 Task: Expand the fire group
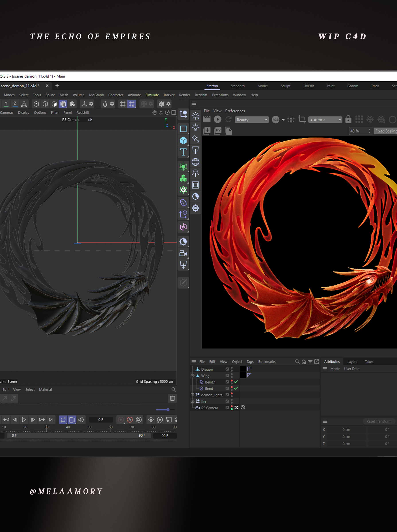(x=192, y=401)
